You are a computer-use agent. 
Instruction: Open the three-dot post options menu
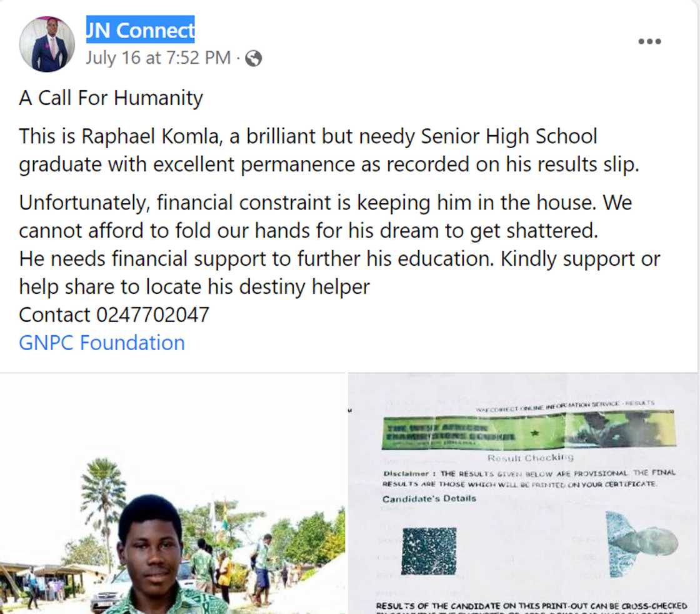(649, 42)
